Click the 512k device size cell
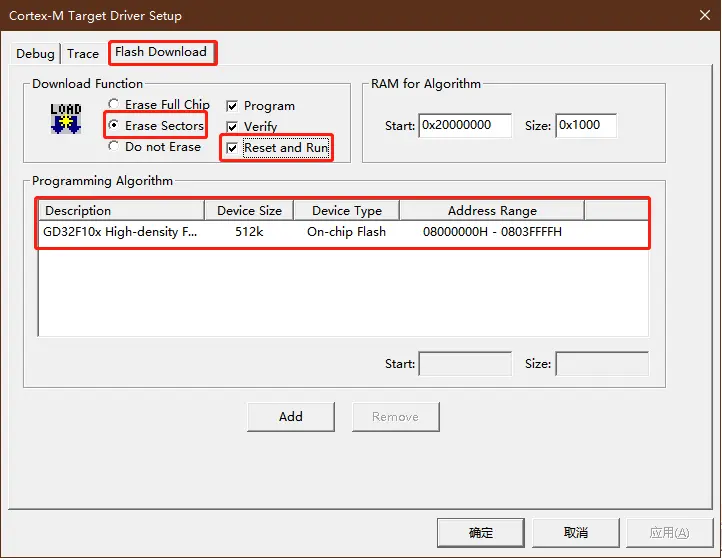The height and width of the screenshot is (560, 722). [249, 232]
